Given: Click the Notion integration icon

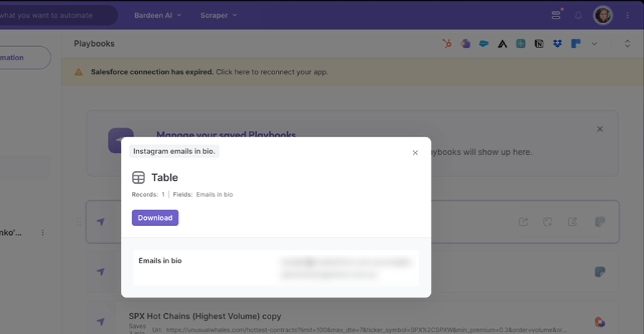Looking at the screenshot, I should (x=539, y=44).
